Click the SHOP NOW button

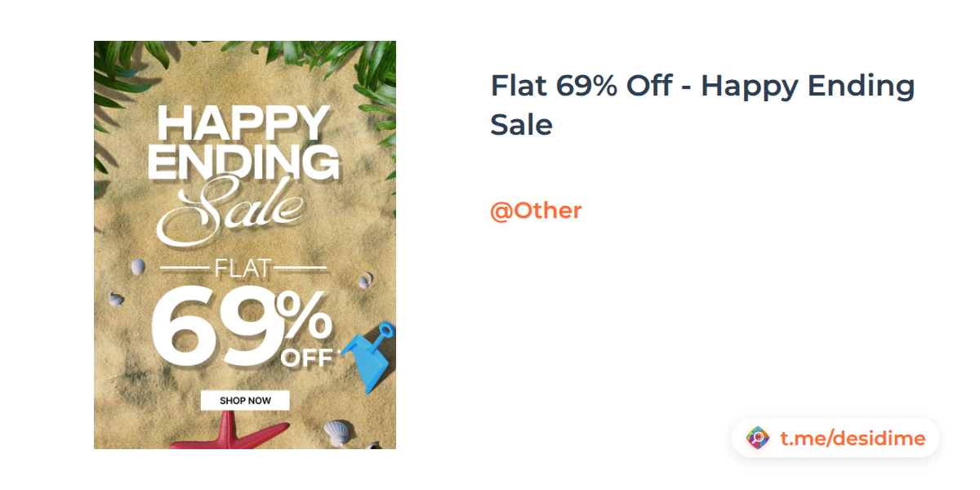pos(245,400)
